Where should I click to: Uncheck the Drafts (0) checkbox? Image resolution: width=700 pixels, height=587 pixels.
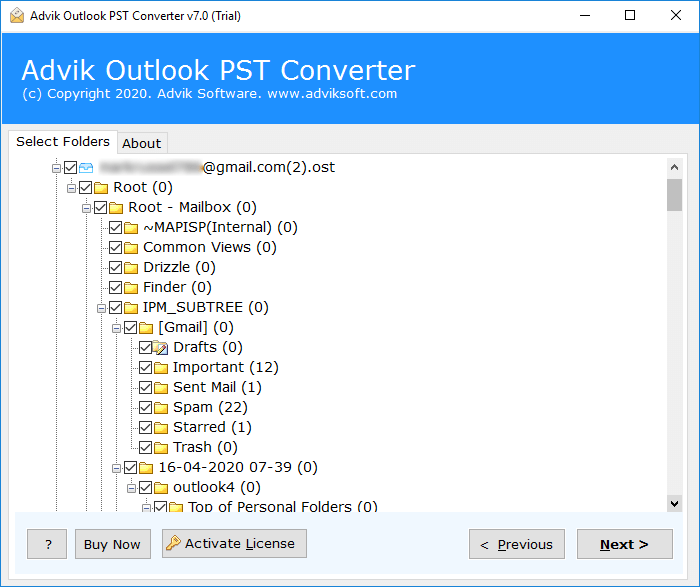[146, 347]
